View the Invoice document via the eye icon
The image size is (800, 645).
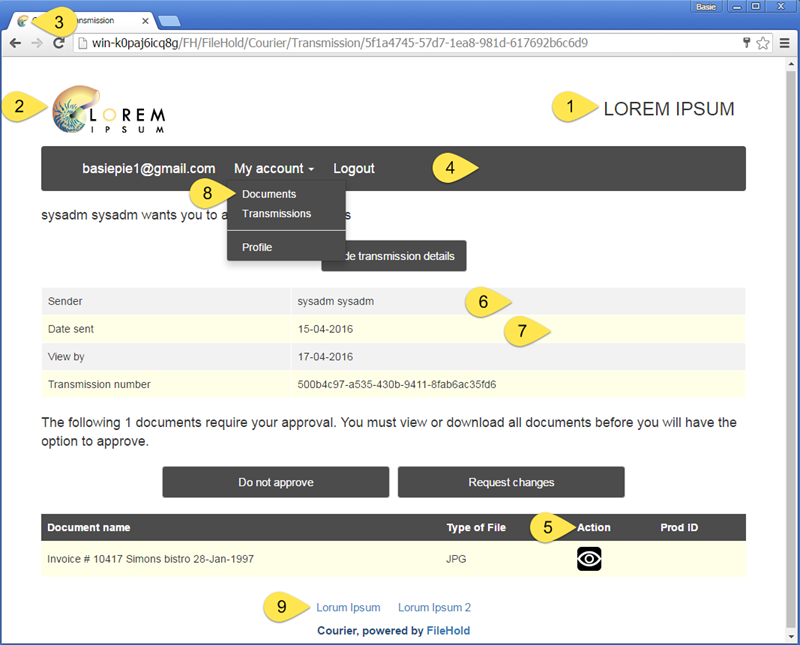[589, 558]
